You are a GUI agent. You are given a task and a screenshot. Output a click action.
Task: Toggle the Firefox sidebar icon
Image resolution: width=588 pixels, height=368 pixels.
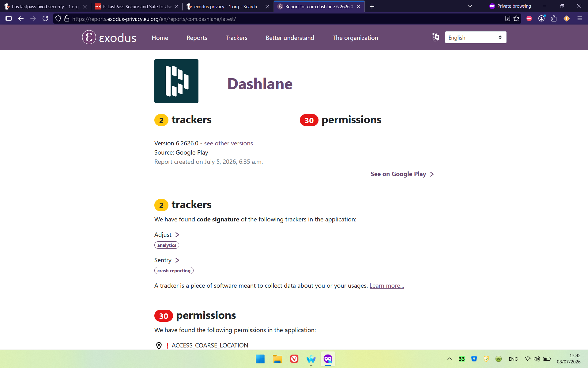[x=9, y=19]
